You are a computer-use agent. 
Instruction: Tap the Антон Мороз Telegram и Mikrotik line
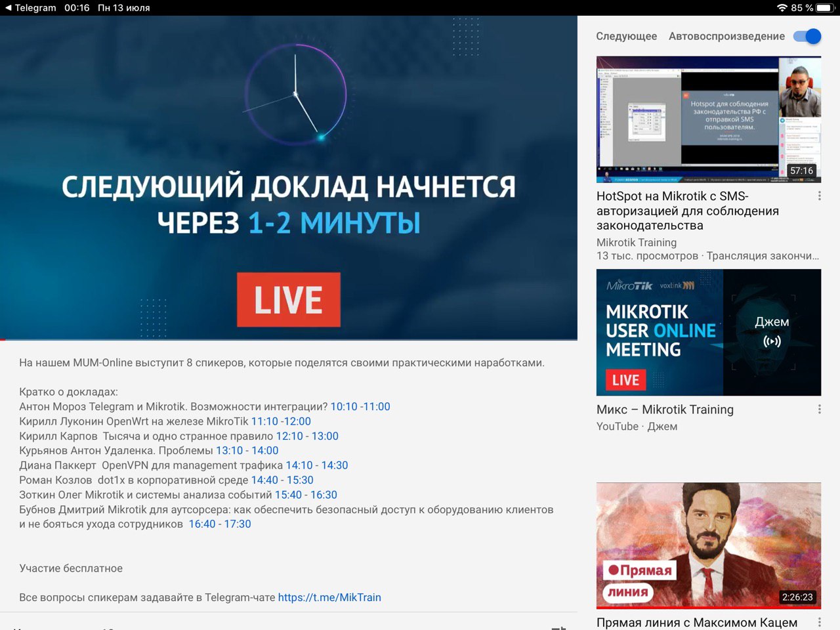pyautogui.click(x=205, y=407)
